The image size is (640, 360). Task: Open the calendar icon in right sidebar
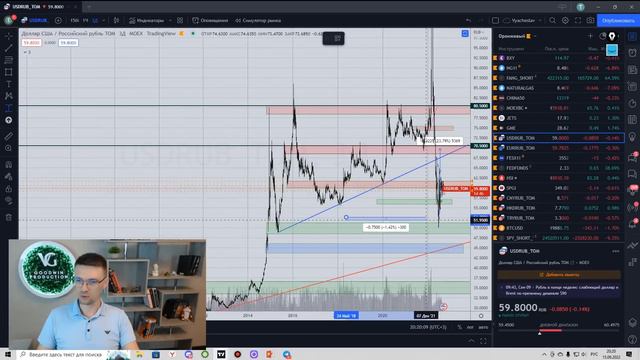[632, 120]
